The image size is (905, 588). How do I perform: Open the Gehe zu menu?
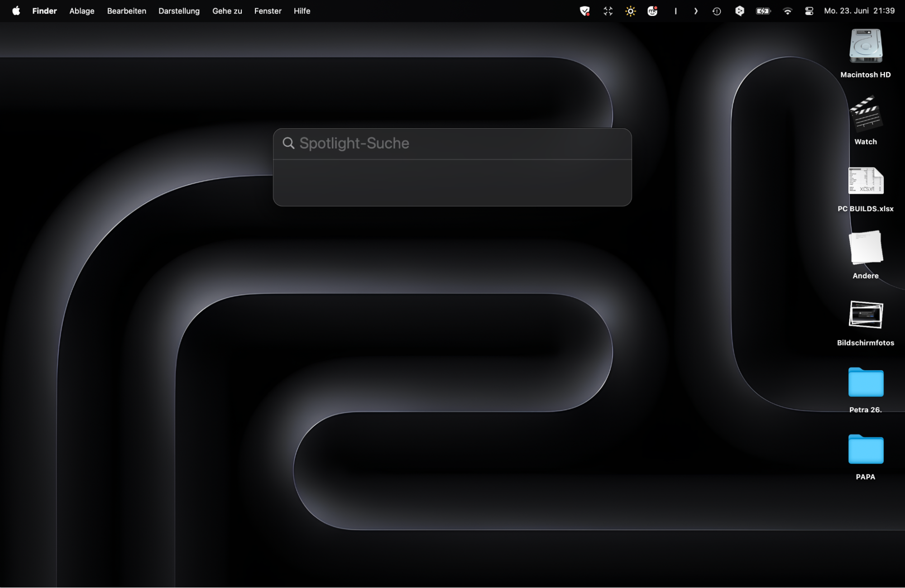coord(227,11)
